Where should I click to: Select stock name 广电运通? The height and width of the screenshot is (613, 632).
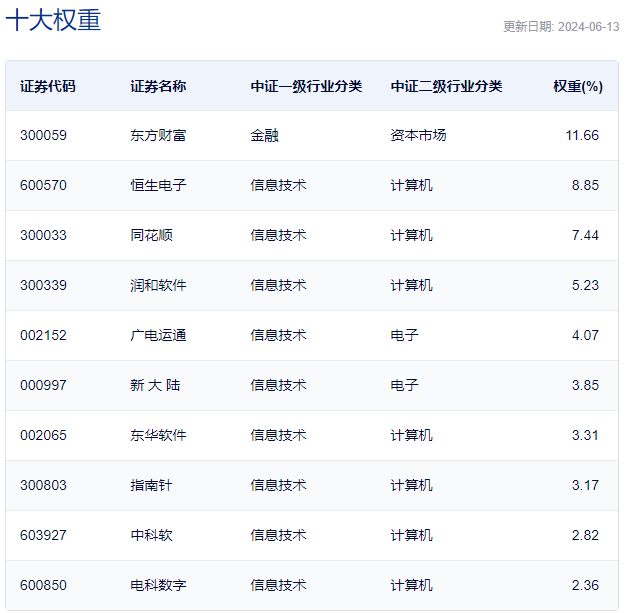point(158,335)
